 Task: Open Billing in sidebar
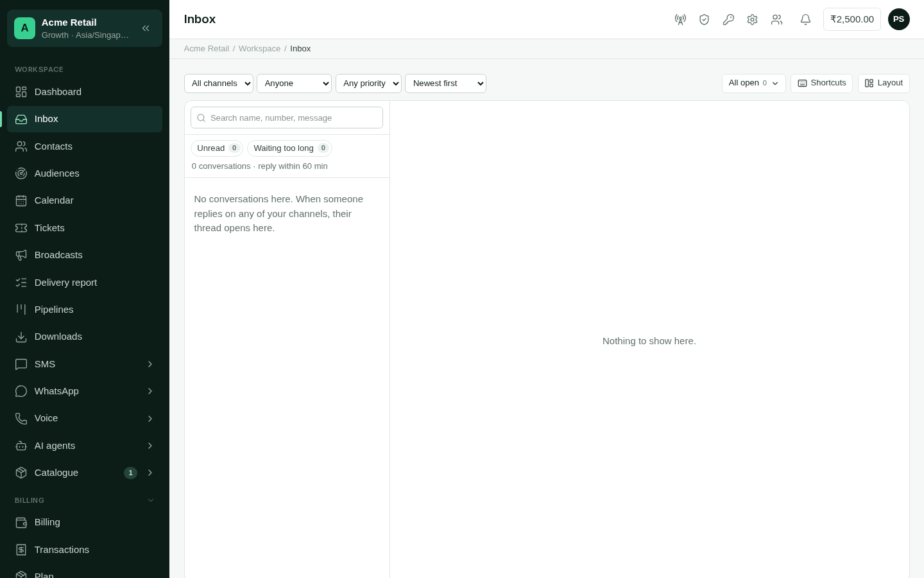click(x=85, y=522)
